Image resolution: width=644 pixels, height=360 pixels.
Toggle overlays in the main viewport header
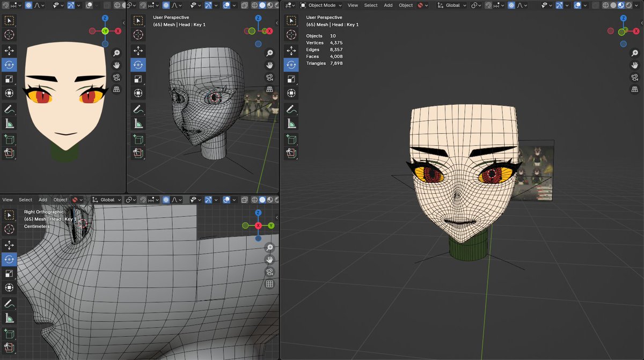[x=578, y=5]
